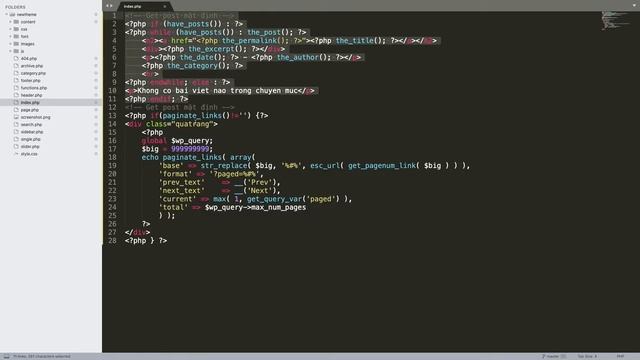Click the category.php file icon

click(16, 73)
